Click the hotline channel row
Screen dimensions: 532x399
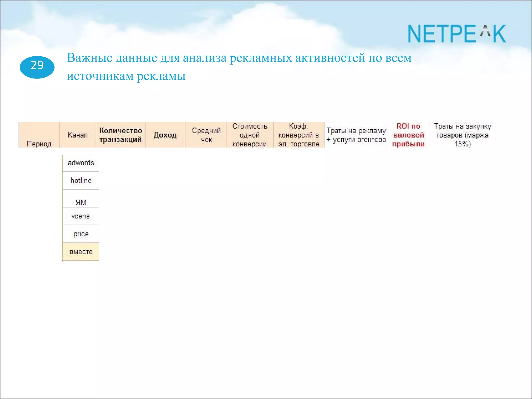[81, 181]
